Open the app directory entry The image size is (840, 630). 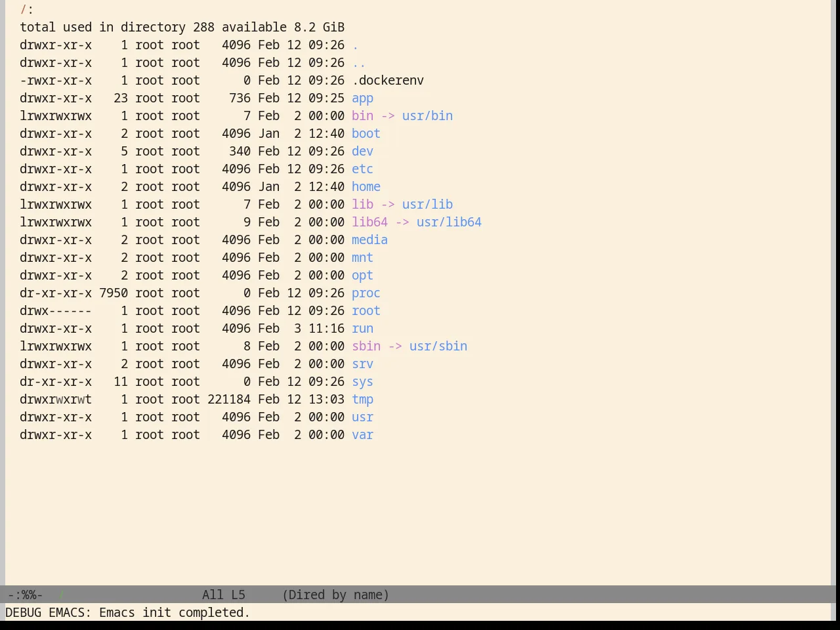pos(362,98)
